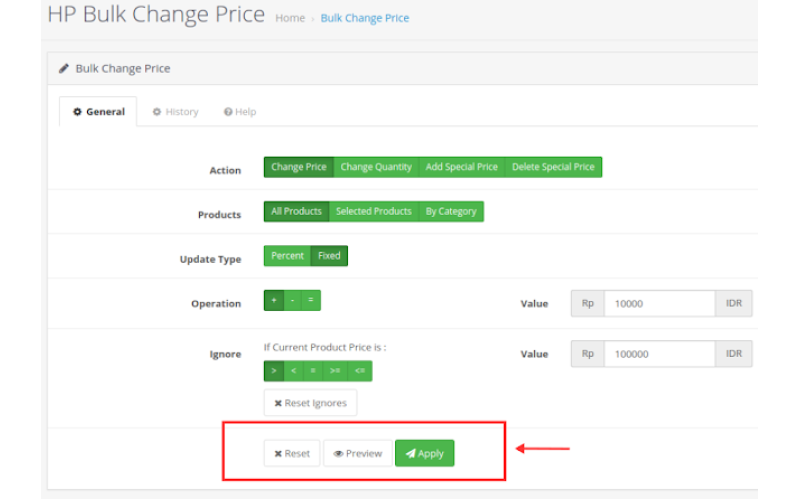Click the Rp prefix of operation Value
800x500 pixels.
[588, 304]
